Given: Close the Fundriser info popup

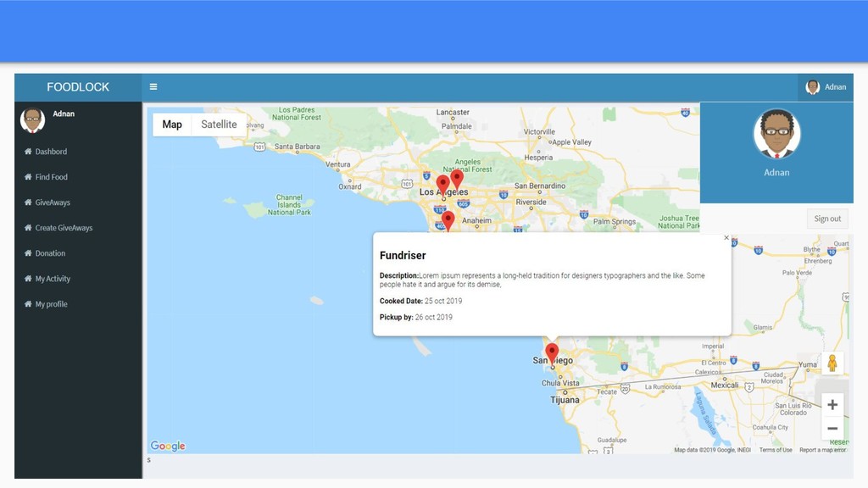Looking at the screenshot, I should pos(726,238).
